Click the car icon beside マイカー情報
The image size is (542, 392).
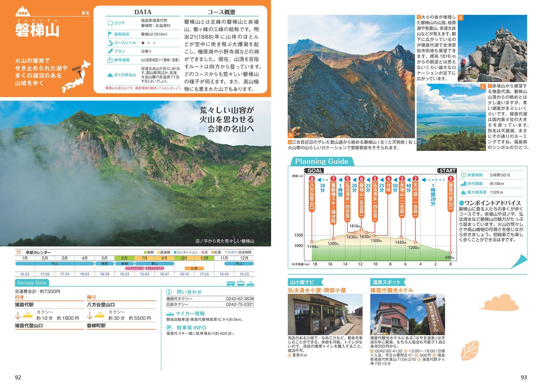pos(170,314)
